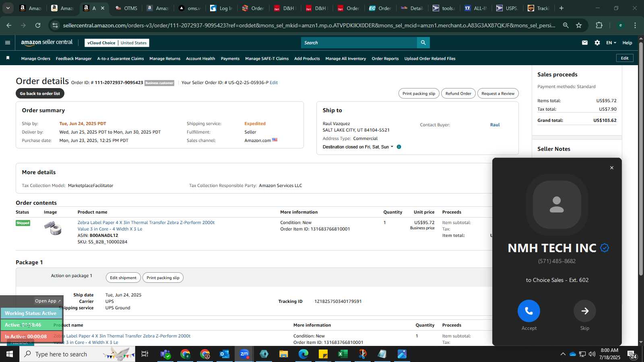
Task: Click the browser address bar URL
Action: click(309, 25)
